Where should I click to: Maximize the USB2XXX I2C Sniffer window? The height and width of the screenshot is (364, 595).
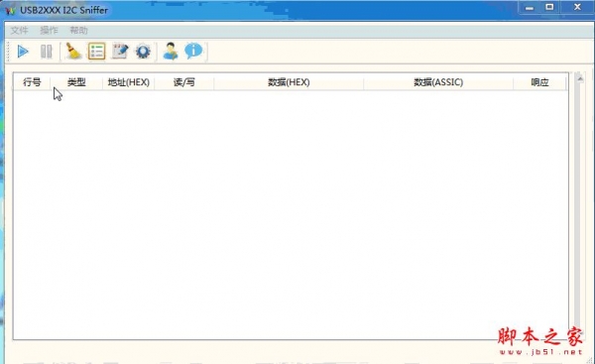[549, 7]
